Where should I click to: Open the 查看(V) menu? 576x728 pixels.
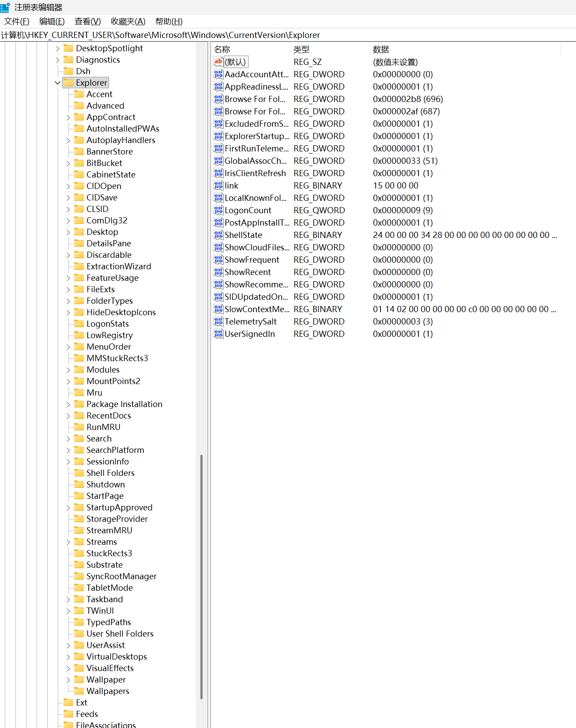click(x=87, y=21)
